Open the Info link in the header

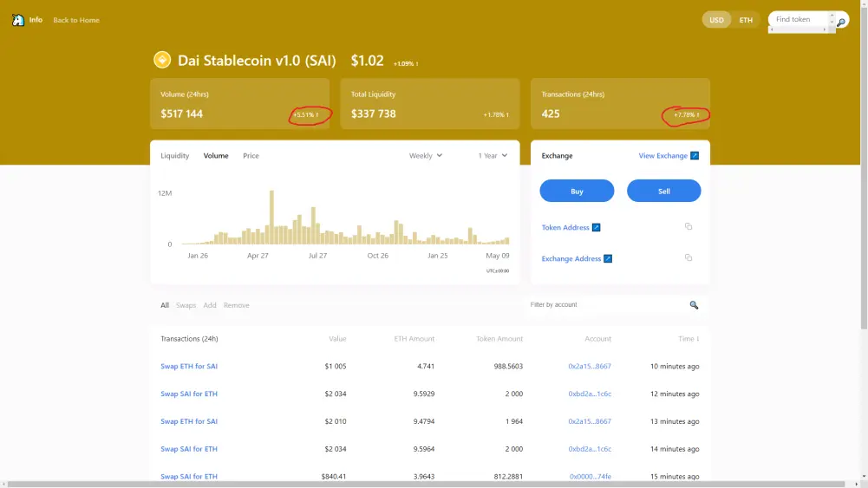pyautogui.click(x=36, y=20)
